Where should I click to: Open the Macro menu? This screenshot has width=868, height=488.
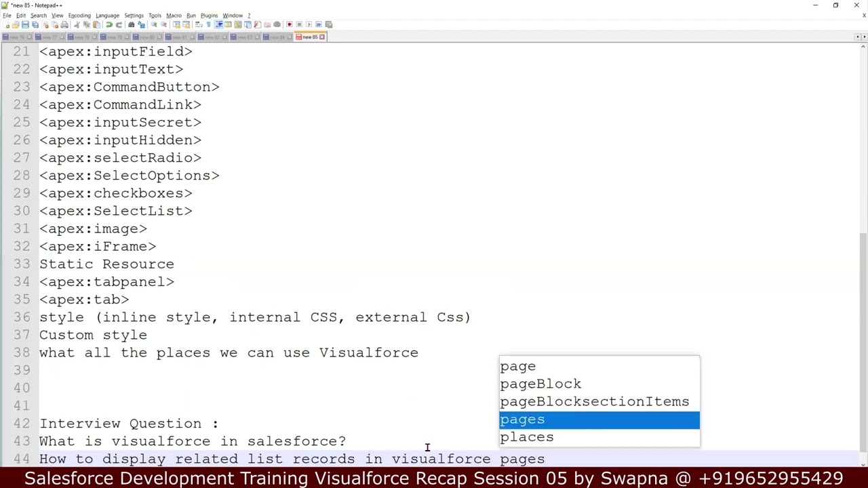174,15
